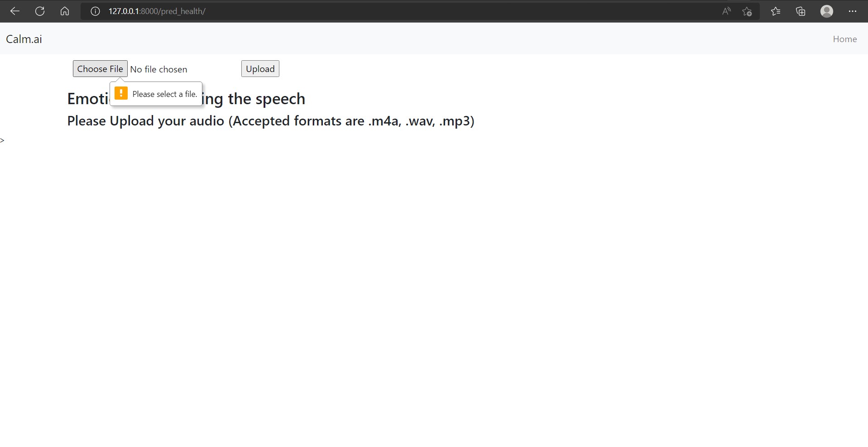Image resolution: width=868 pixels, height=447 pixels.
Task: Reload the page with the refresh icon
Action: pyautogui.click(x=40, y=11)
